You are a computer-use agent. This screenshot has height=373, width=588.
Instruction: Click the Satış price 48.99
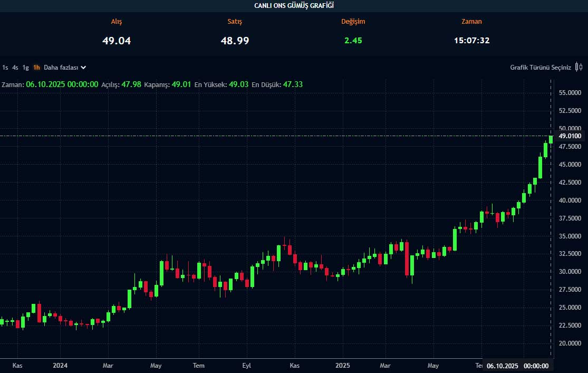pyautogui.click(x=235, y=41)
